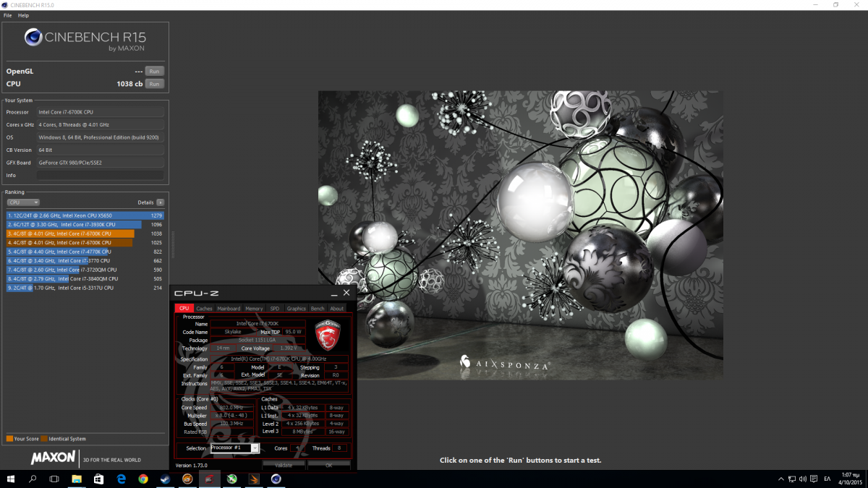
Task: Click the GFX Board GeForce GTX 980 field
Action: point(100,163)
